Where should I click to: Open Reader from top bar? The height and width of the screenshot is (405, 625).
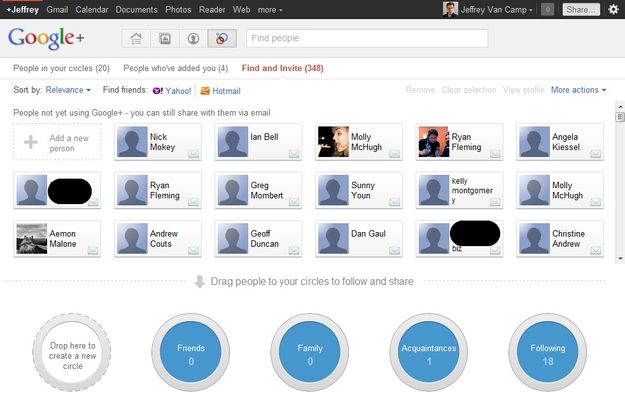click(212, 10)
